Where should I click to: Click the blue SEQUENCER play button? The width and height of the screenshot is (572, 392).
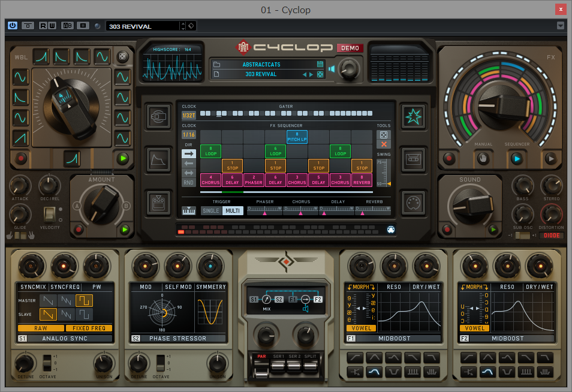pyautogui.click(x=517, y=158)
